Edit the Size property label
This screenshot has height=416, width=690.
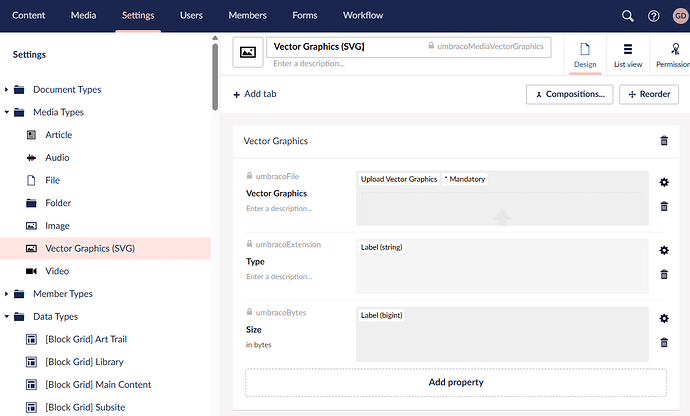point(254,330)
